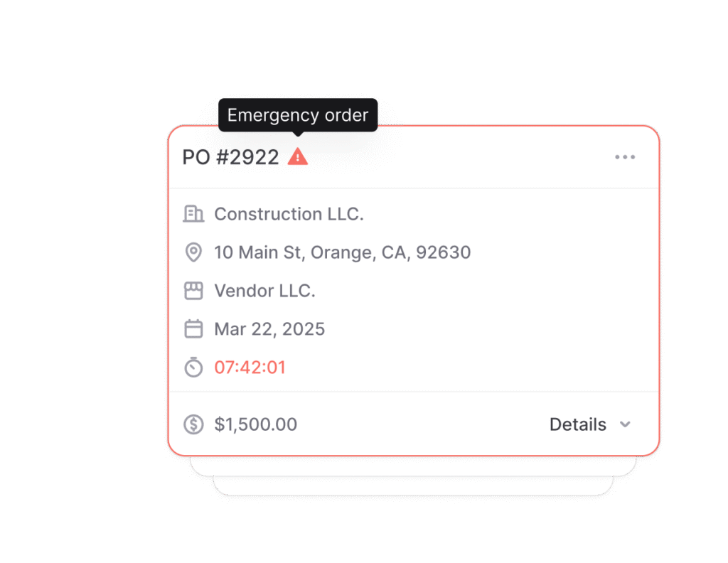The height and width of the screenshot is (563, 728).
Task: Click the stopwatch icon next to the timer
Action: coord(193,368)
